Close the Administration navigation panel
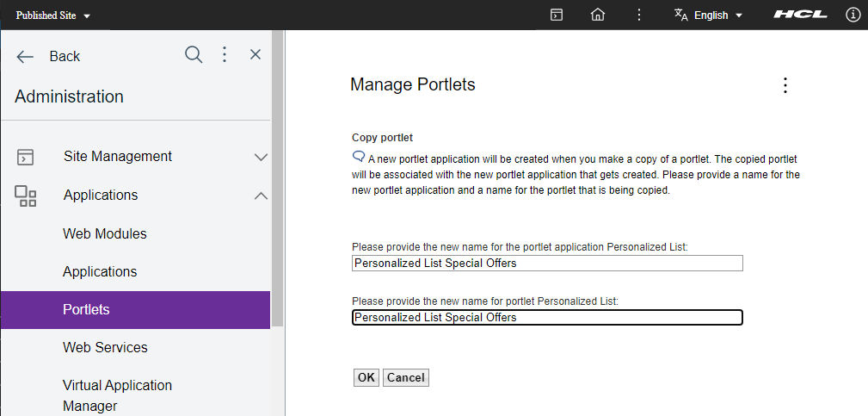868x416 pixels. tap(255, 54)
